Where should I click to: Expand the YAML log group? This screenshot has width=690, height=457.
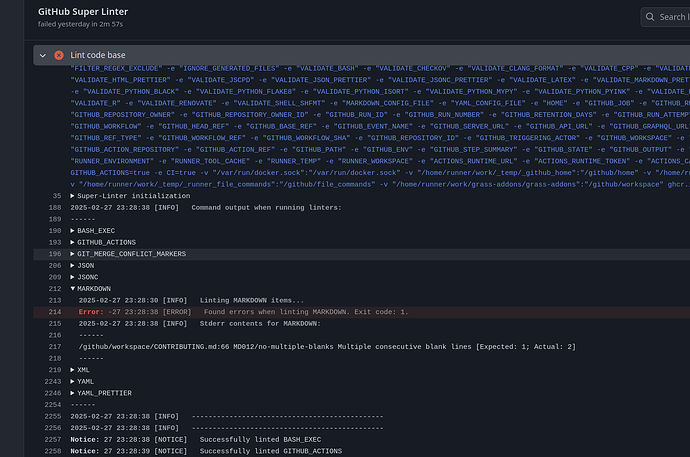[x=82, y=381]
